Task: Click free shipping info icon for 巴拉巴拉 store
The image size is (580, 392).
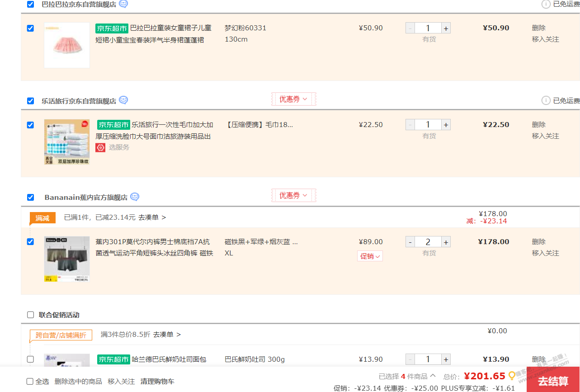Action: 546,4
